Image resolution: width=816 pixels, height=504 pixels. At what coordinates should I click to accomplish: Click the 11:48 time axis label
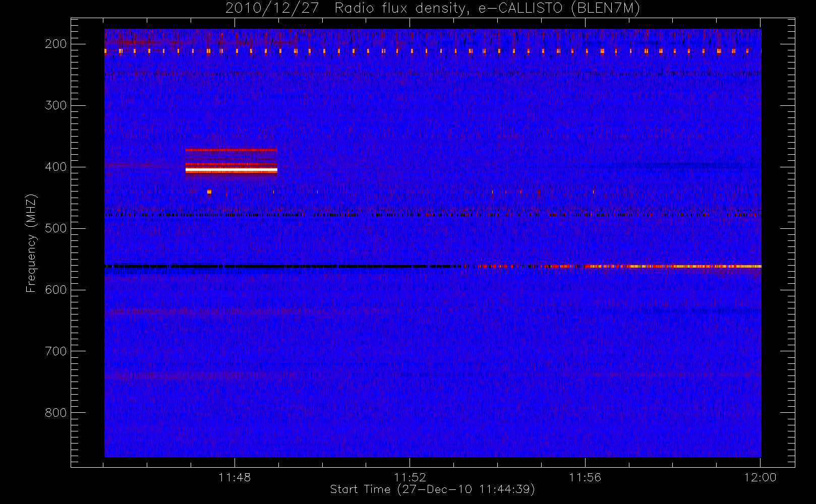pos(235,477)
